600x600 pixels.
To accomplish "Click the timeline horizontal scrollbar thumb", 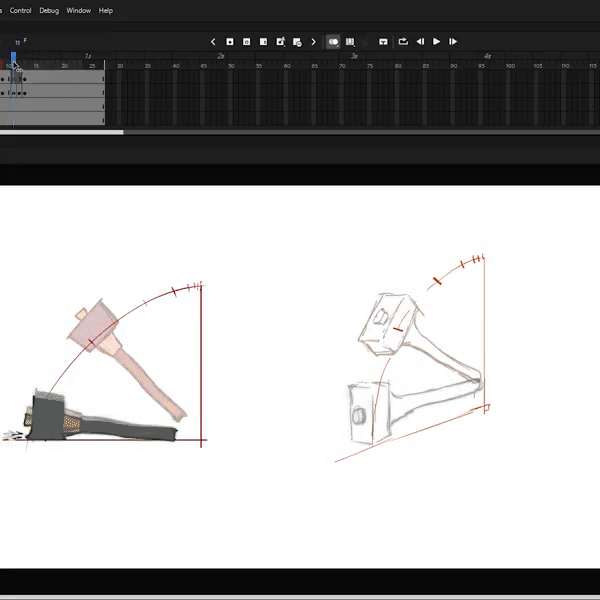I will pyautogui.click(x=62, y=132).
